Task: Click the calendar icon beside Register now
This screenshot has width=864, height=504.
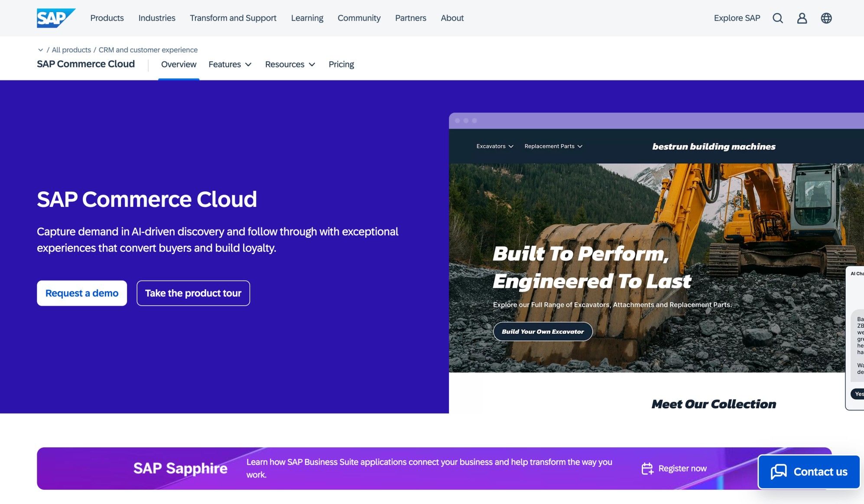Action: point(647,468)
